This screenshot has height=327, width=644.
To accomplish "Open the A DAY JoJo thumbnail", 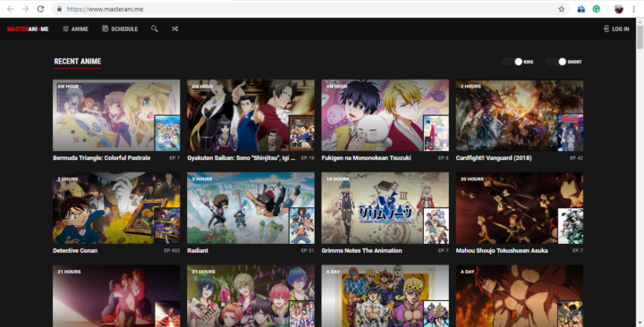I will pyautogui.click(x=385, y=296).
